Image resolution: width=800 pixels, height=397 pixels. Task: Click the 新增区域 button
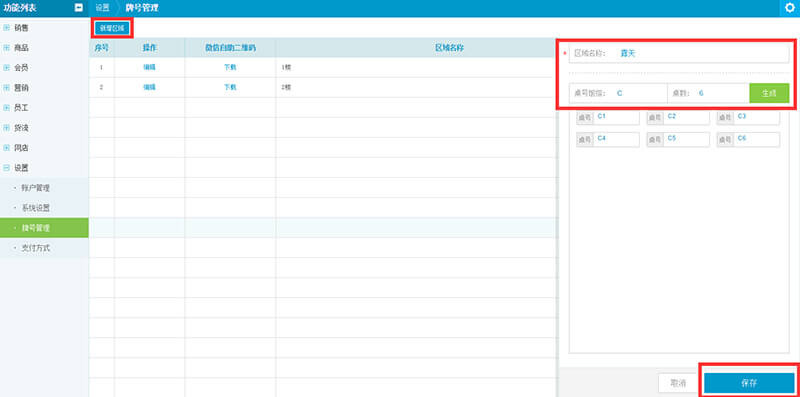[112, 28]
